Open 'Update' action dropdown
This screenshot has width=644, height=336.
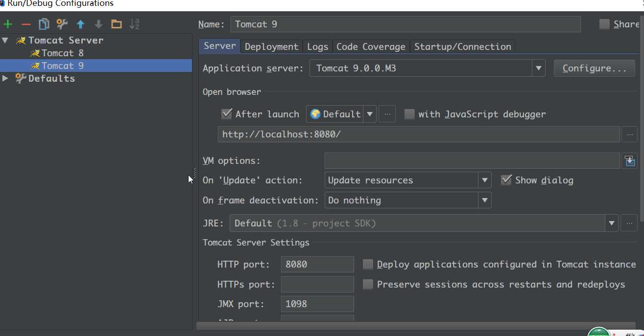tap(485, 180)
